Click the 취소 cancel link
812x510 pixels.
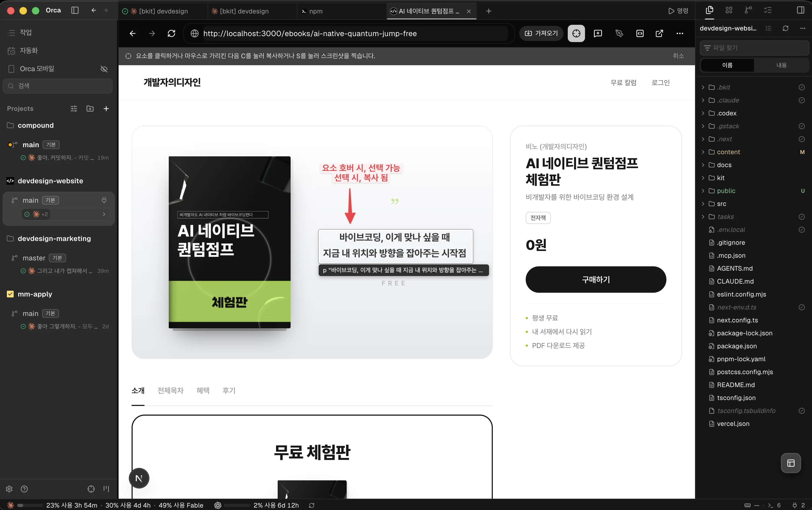678,56
